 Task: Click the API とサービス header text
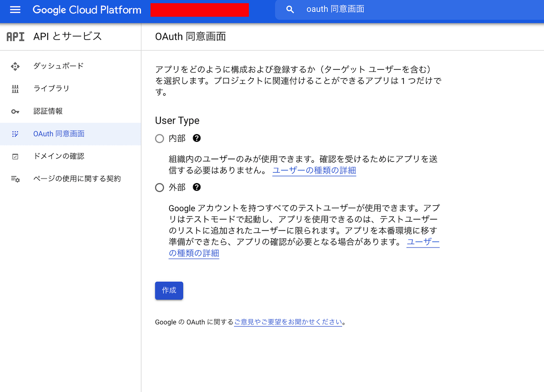click(68, 37)
